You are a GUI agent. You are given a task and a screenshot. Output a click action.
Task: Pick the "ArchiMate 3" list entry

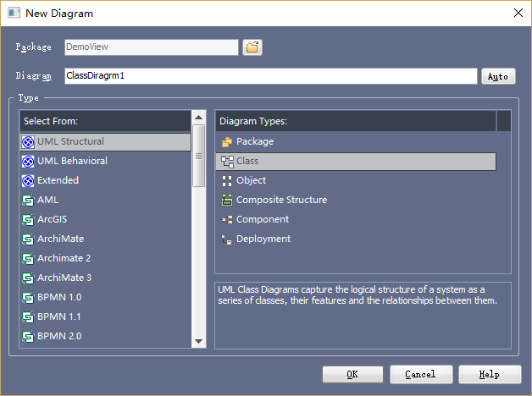(106, 278)
